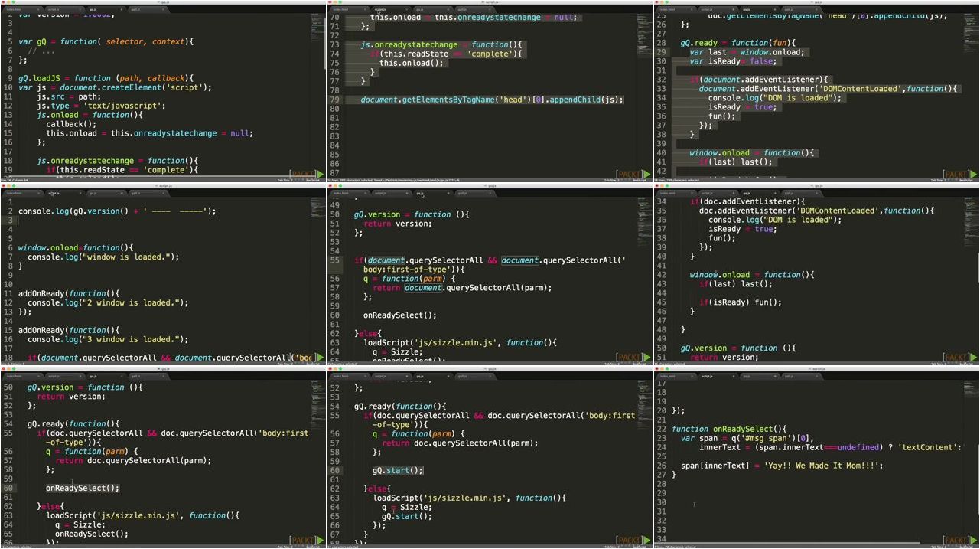Open Tab Size selector in the gQ.loadJS frame status bar

point(285,180)
